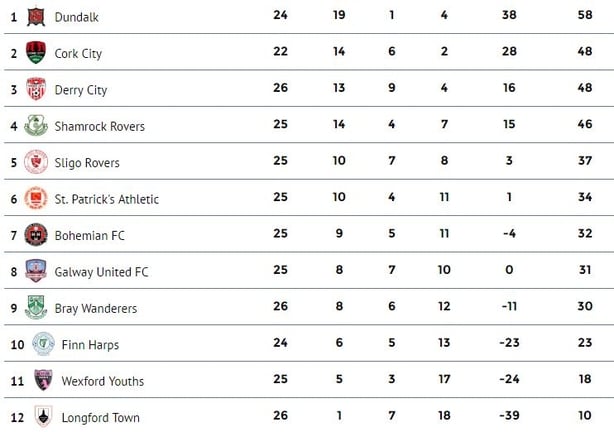The image size is (614, 432).
Task: Click Longford Town's -39 goal difference
Action: [509, 415]
